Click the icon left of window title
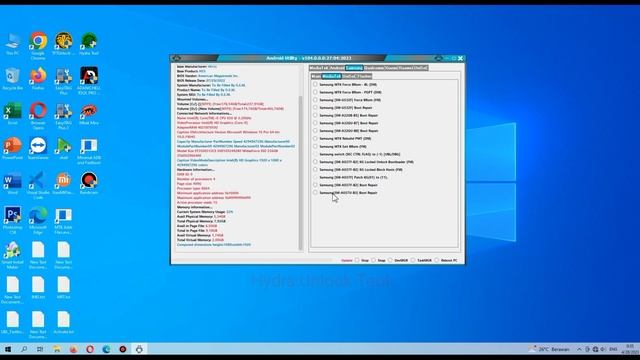 tap(176, 58)
